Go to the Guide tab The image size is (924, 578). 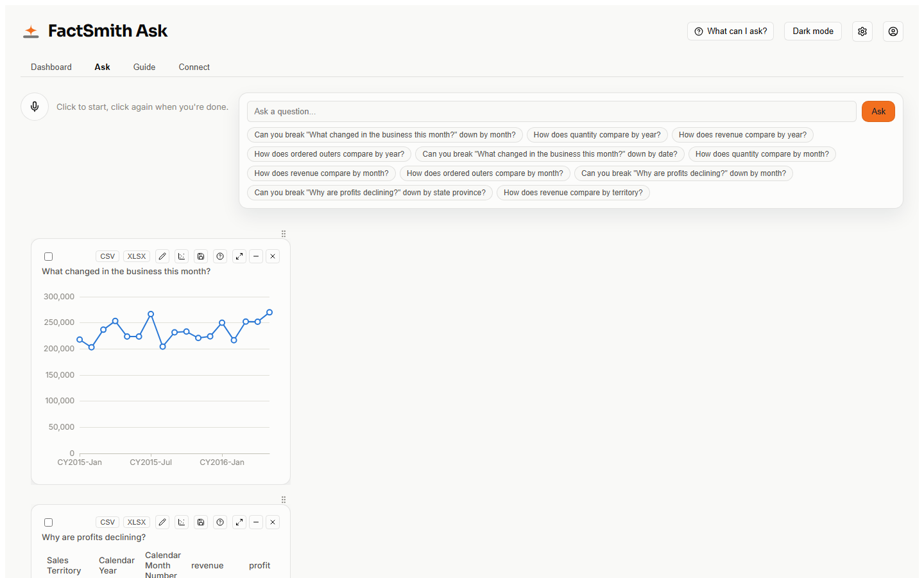coord(144,67)
